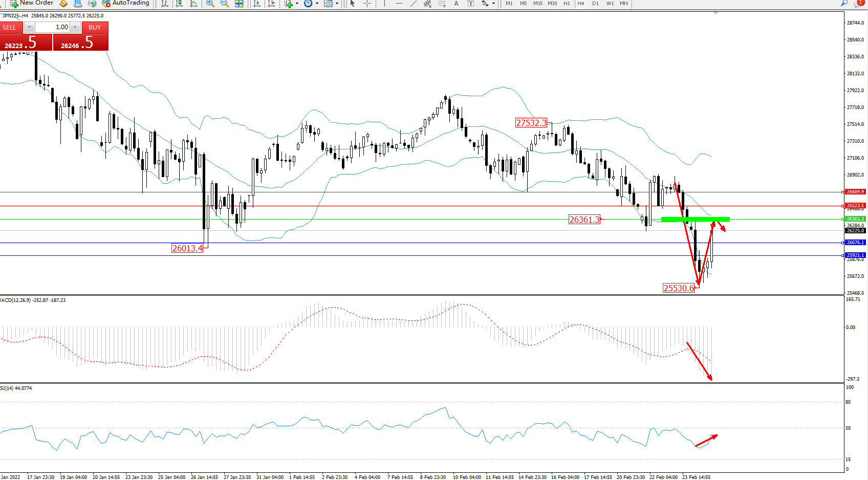The width and height of the screenshot is (868, 480).
Task: Switch chart to candlesticks view icon
Action: click(179, 4)
